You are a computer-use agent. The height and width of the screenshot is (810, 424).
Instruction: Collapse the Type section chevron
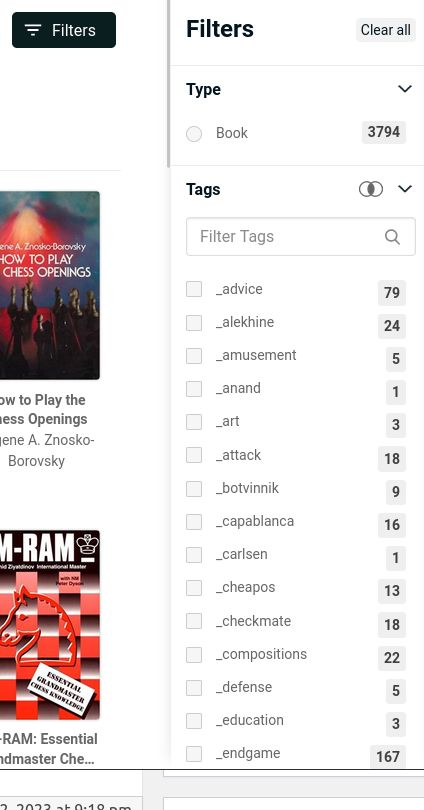tap(405, 89)
